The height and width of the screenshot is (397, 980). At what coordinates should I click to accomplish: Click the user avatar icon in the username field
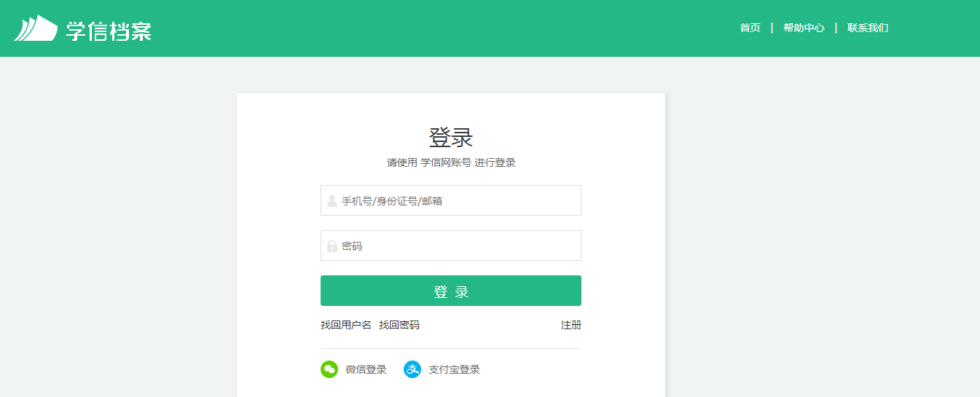[x=332, y=200]
